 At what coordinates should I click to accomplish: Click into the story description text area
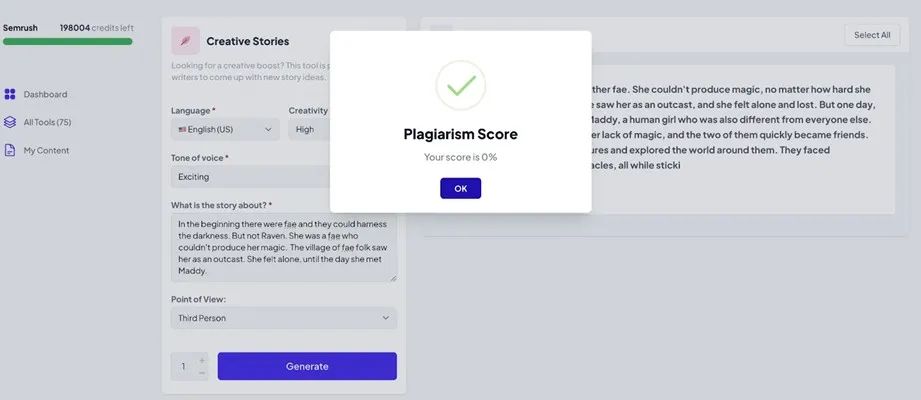283,247
